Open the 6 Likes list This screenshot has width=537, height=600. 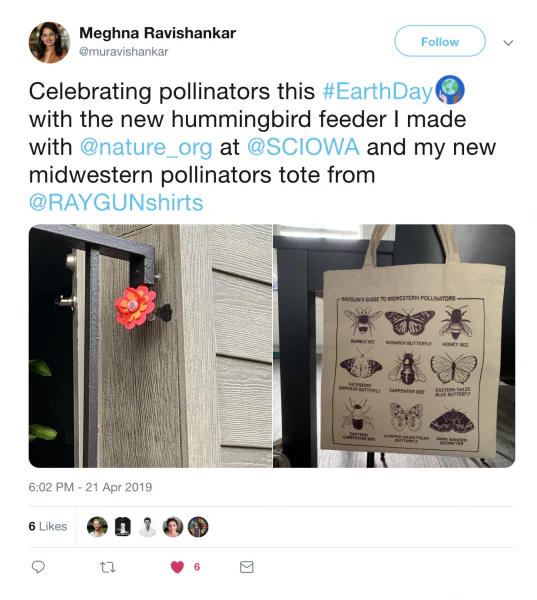48,527
